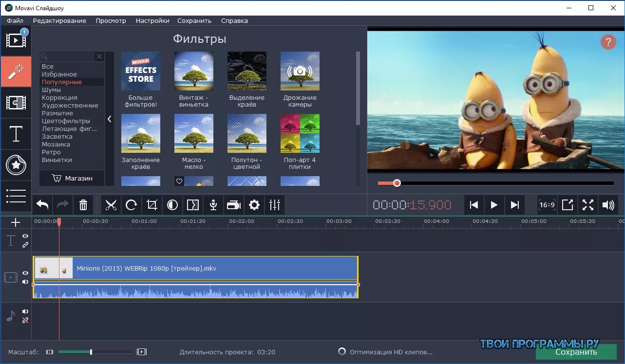Open Color adjustments half-circle icon
625x364 pixels.
pyautogui.click(x=172, y=205)
